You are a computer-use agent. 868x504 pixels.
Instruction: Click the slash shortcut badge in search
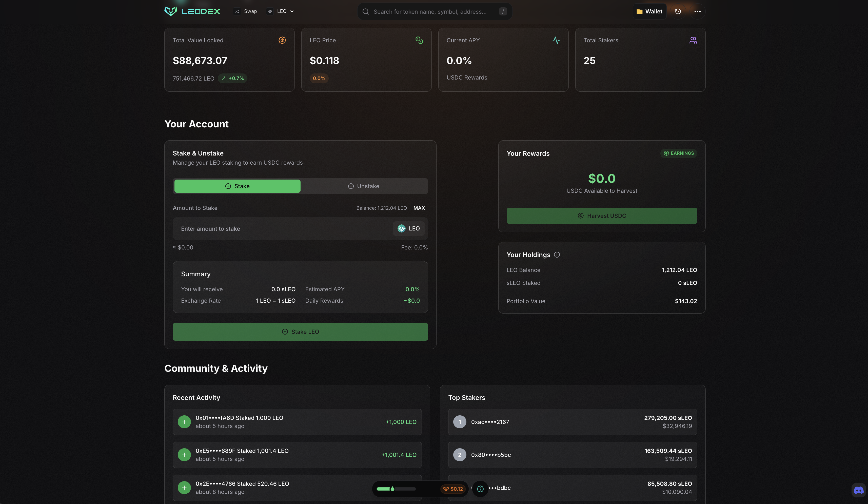[x=503, y=11]
